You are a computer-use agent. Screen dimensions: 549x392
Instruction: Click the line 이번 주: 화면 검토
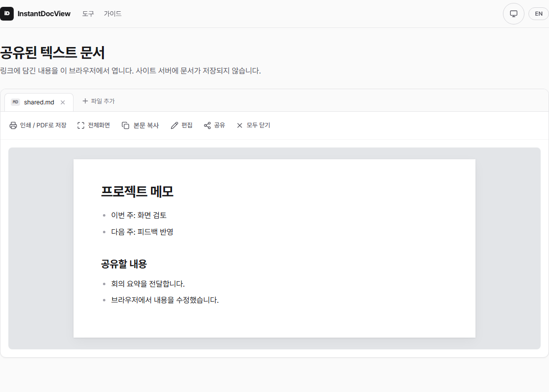(x=139, y=215)
